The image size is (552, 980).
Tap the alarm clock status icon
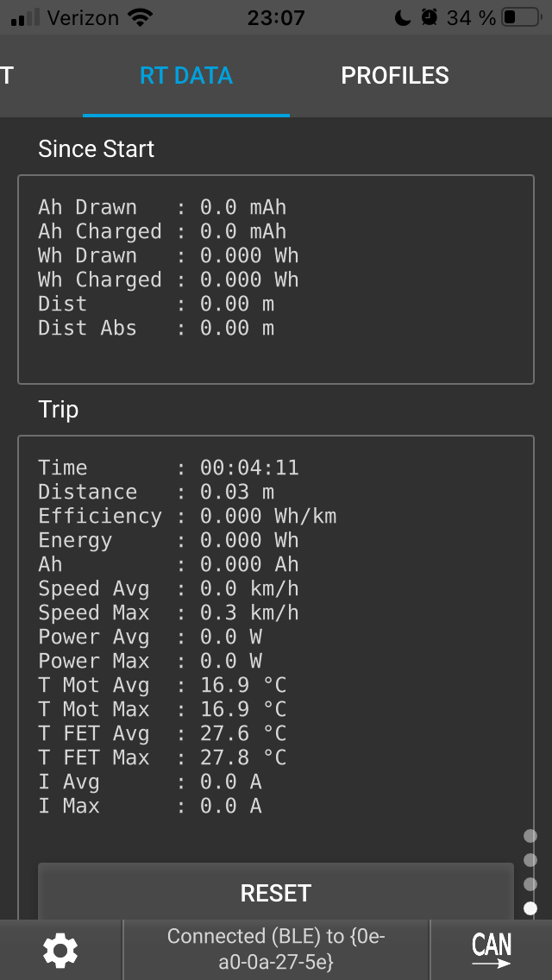coord(429,17)
